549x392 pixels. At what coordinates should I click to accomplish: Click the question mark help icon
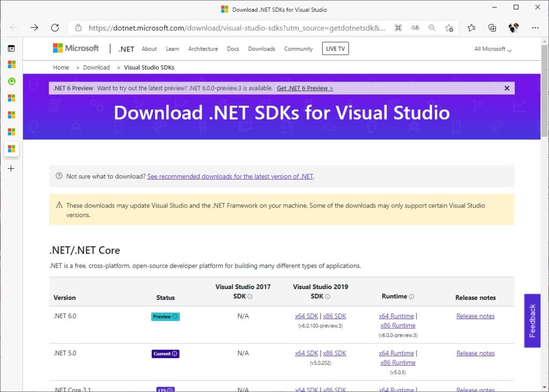tap(59, 176)
